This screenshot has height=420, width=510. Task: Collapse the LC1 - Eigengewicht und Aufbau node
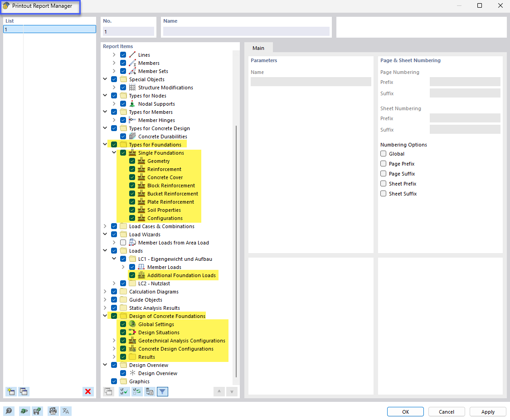114,259
